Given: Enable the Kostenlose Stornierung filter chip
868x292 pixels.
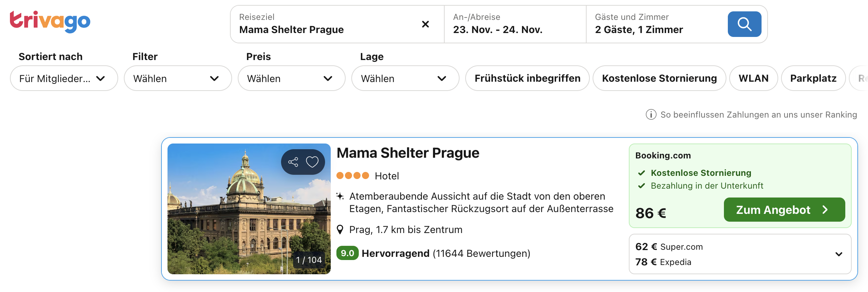Looking at the screenshot, I should (659, 78).
